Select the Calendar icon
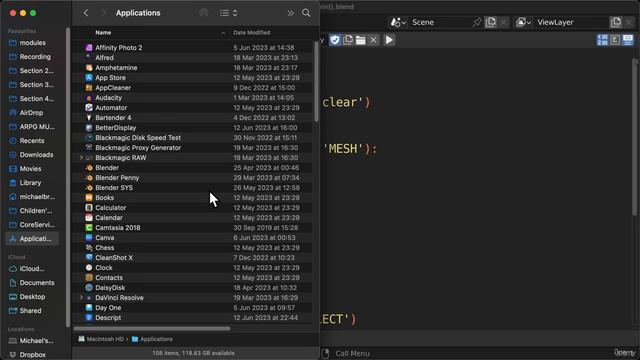Screen dimensions: 640x360 89,218
